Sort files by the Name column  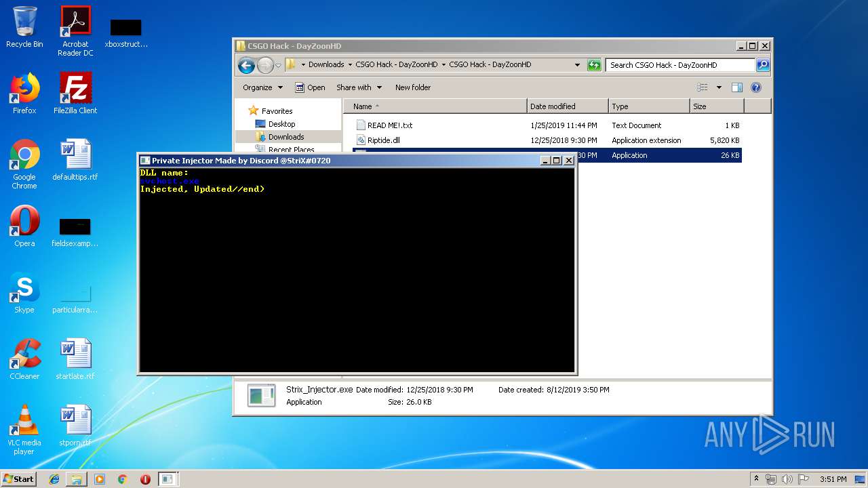[x=435, y=106]
